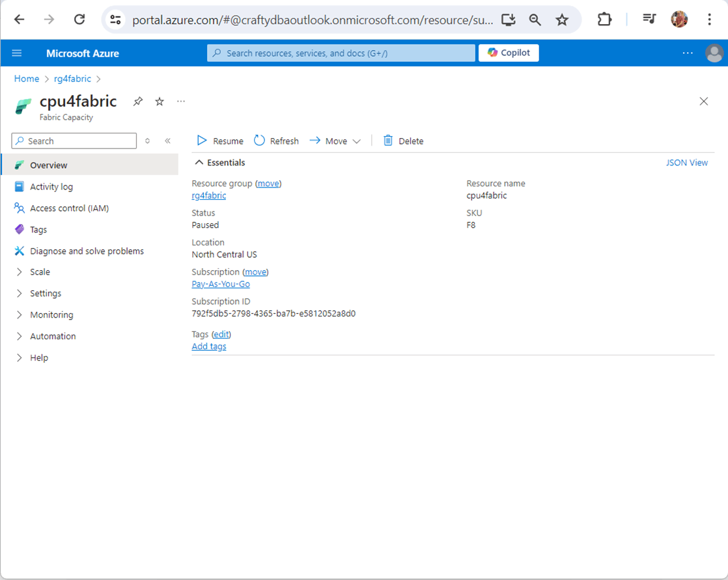Open Chrome three-dot menu
The height and width of the screenshot is (580, 728).
[709, 20]
